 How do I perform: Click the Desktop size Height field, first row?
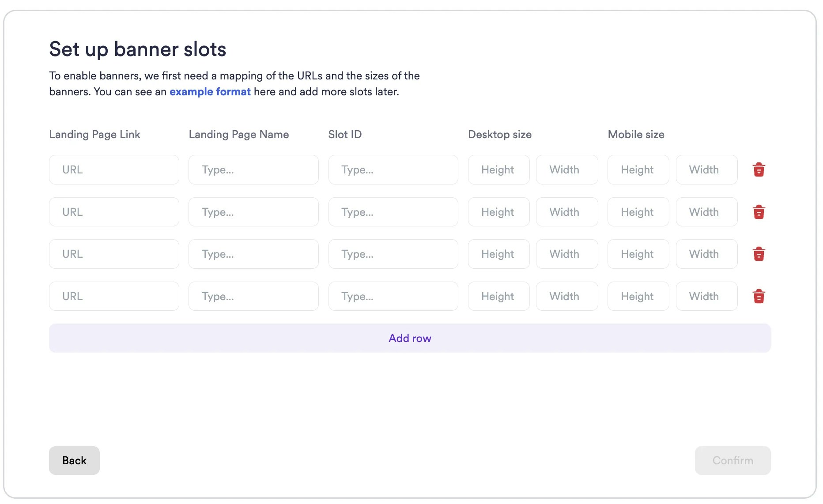tap(498, 169)
